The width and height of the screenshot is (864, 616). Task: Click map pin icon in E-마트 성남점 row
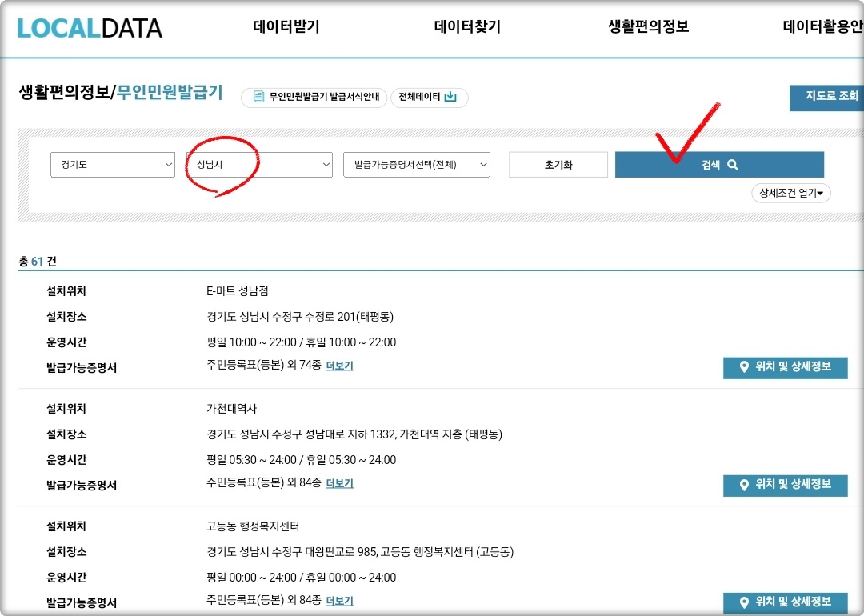click(744, 367)
